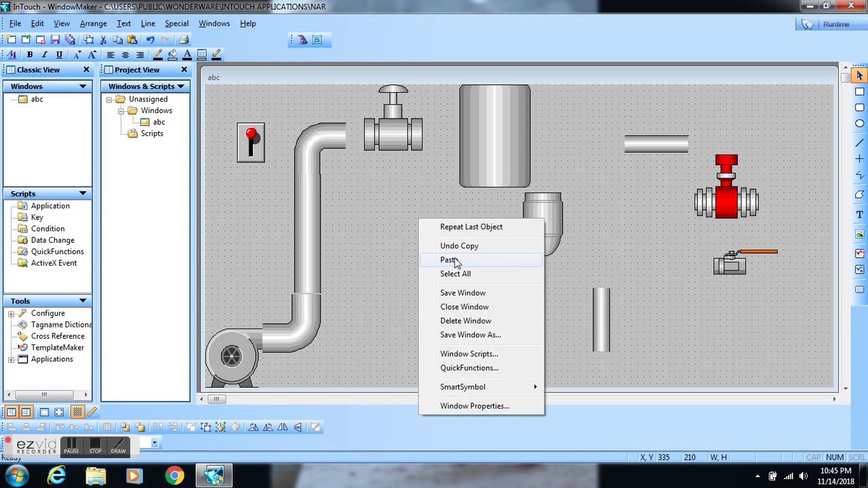Expand the Applications tree node
The height and width of the screenshot is (488, 868).
(x=12, y=359)
